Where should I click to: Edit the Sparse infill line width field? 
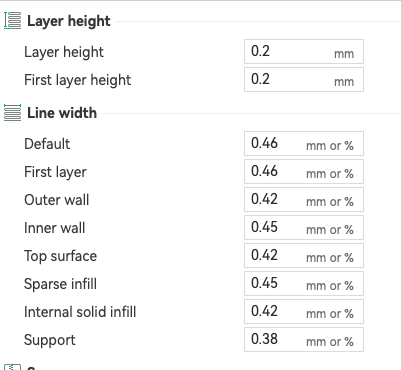[304, 284]
